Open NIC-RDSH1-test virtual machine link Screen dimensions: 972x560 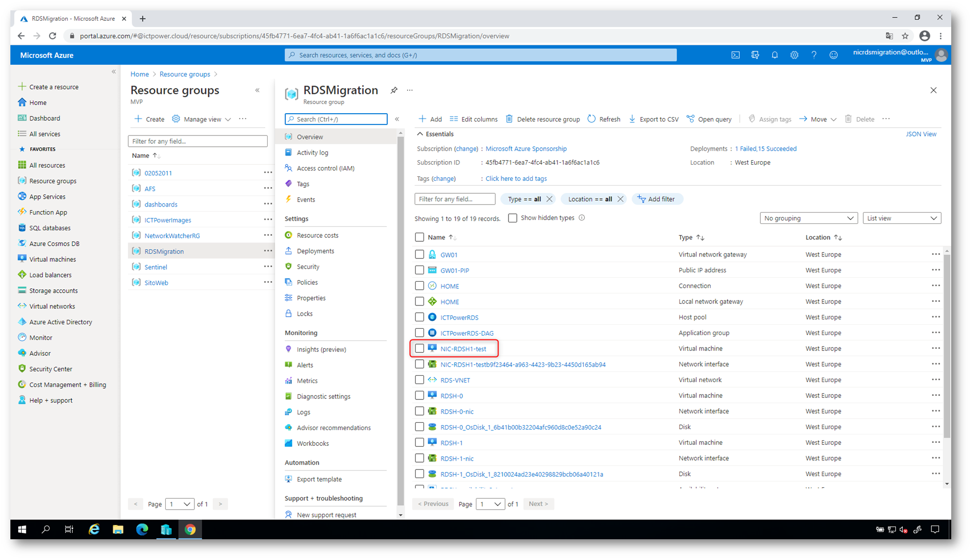point(463,348)
